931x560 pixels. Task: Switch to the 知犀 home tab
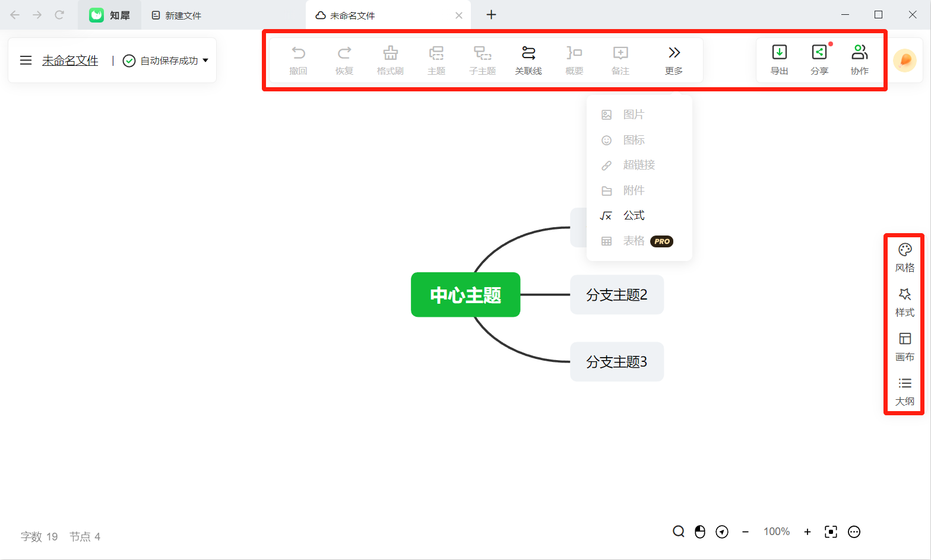click(x=110, y=15)
